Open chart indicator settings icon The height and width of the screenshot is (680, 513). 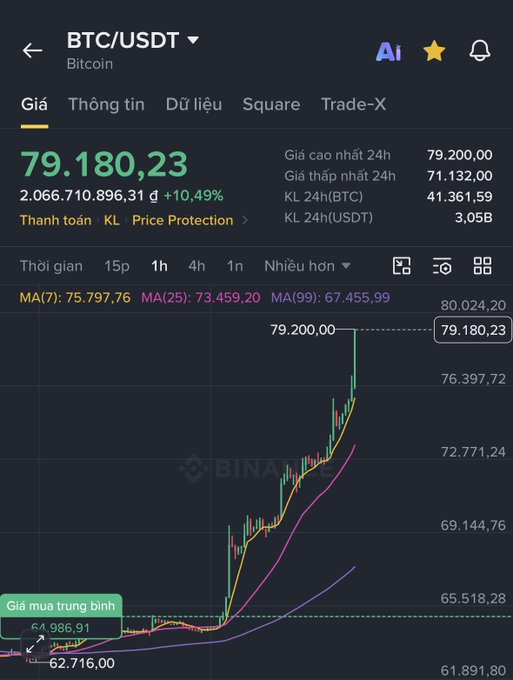coord(442,266)
